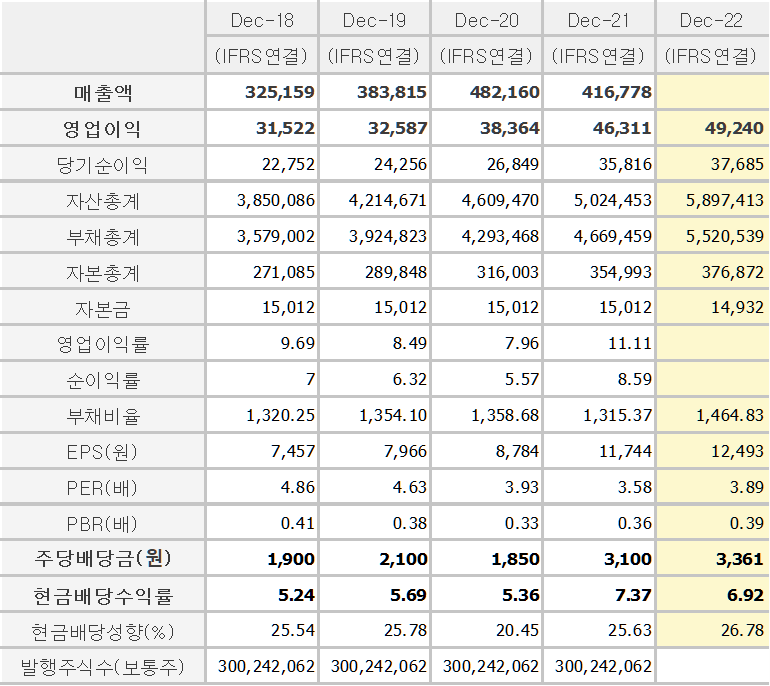Click the 부채비율 row label

(x=103, y=416)
